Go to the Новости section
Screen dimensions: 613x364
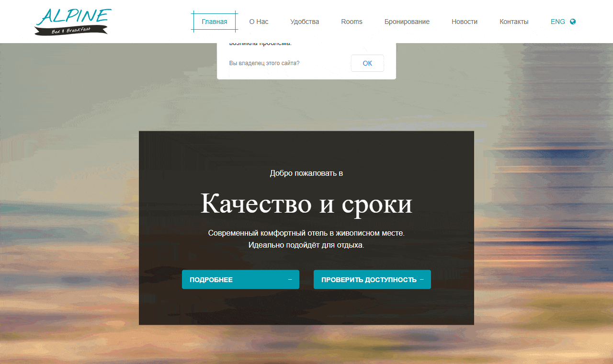point(465,22)
